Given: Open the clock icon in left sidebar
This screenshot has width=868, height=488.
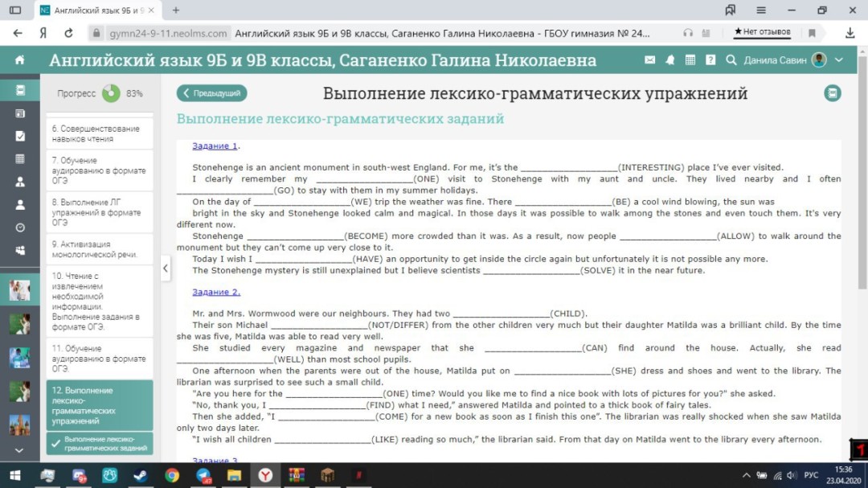Looking at the screenshot, I should click(20, 228).
